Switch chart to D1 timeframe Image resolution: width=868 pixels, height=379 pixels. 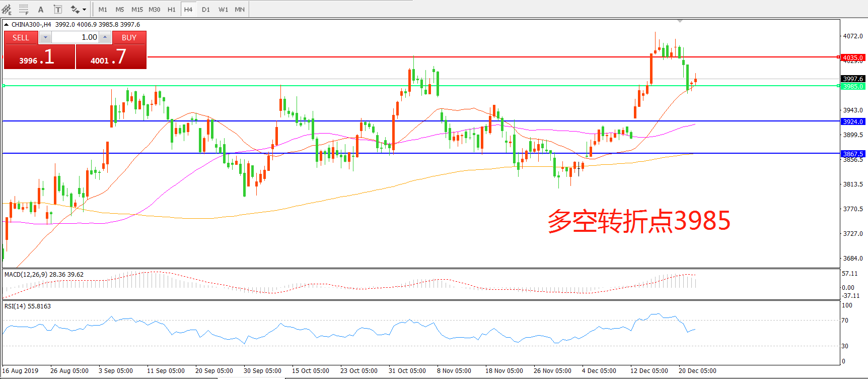205,9
